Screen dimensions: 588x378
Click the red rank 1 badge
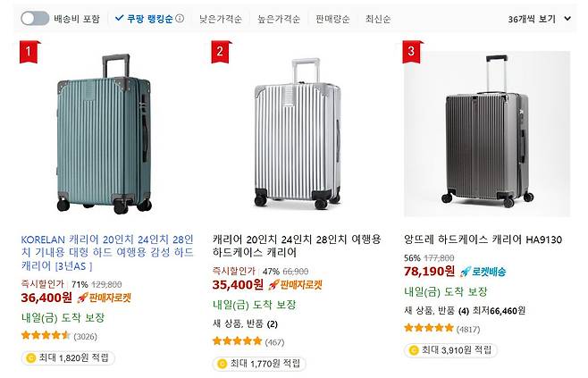click(28, 52)
